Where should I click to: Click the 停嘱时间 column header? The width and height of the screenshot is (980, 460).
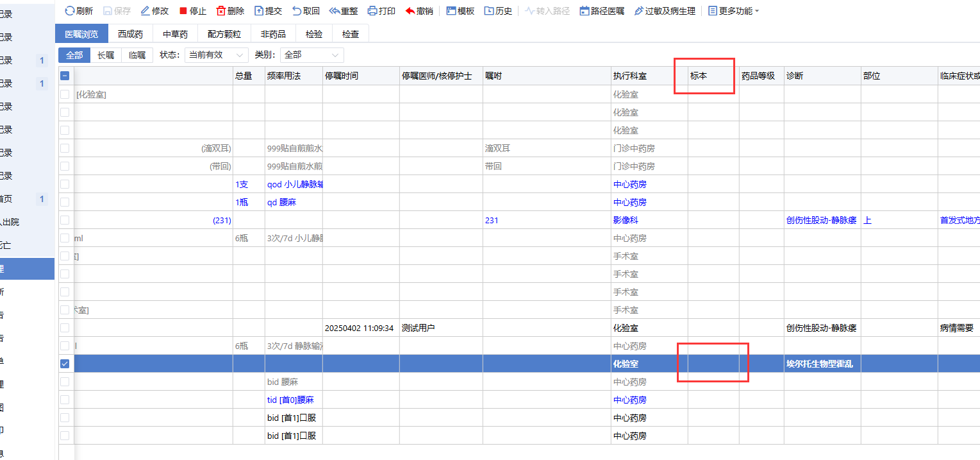pyautogui.click(x=361, y=76)
